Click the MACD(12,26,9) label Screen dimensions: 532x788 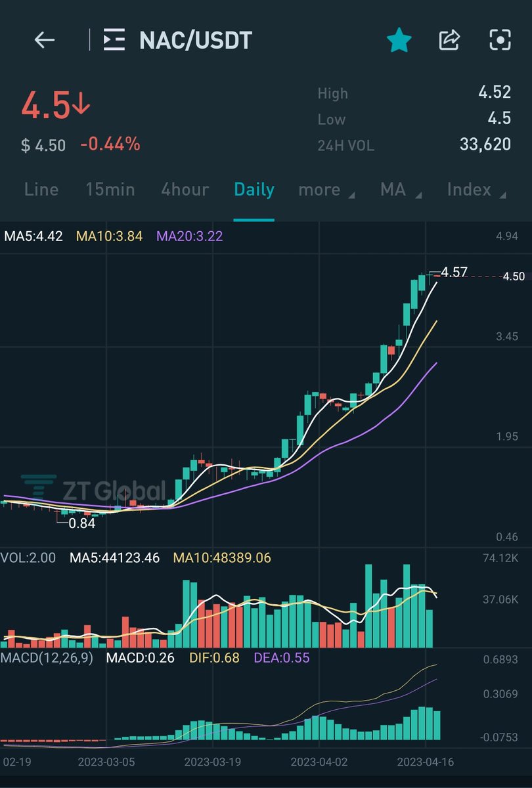(x=47, y=657)
